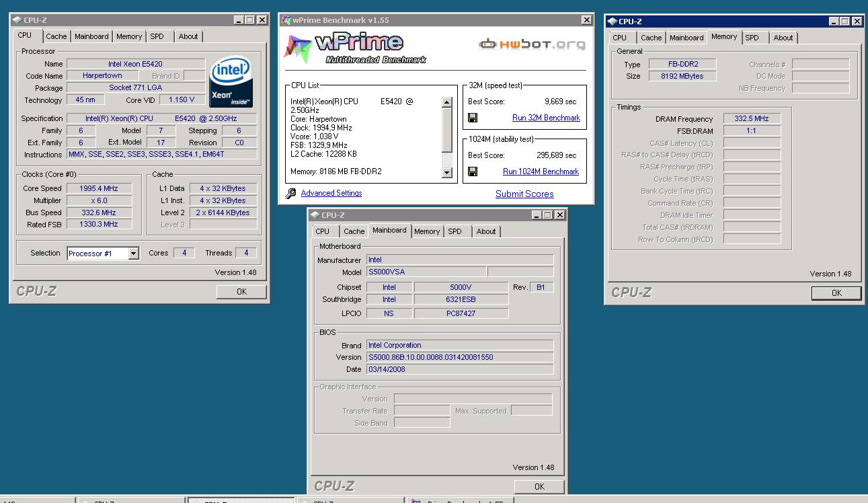This screenshot has width=868, height=503.
Task: Click the up arrow in the CPU List scrollbar
Action: [447, 102]
